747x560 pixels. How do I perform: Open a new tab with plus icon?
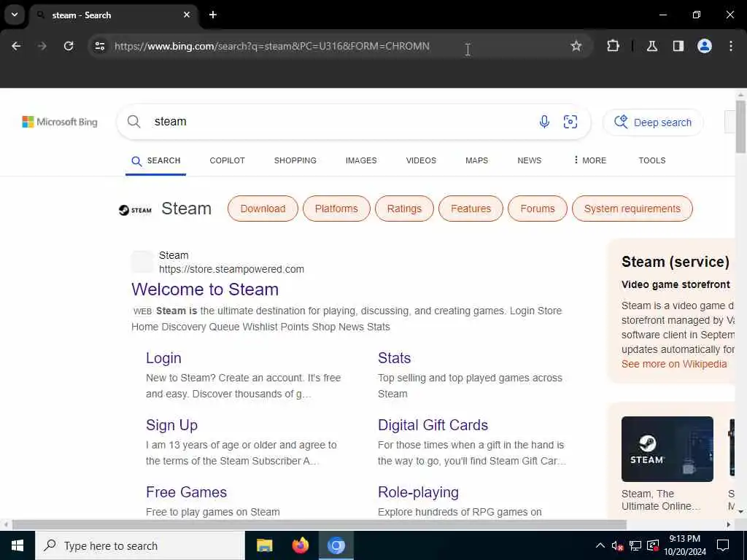coord(213,15)
